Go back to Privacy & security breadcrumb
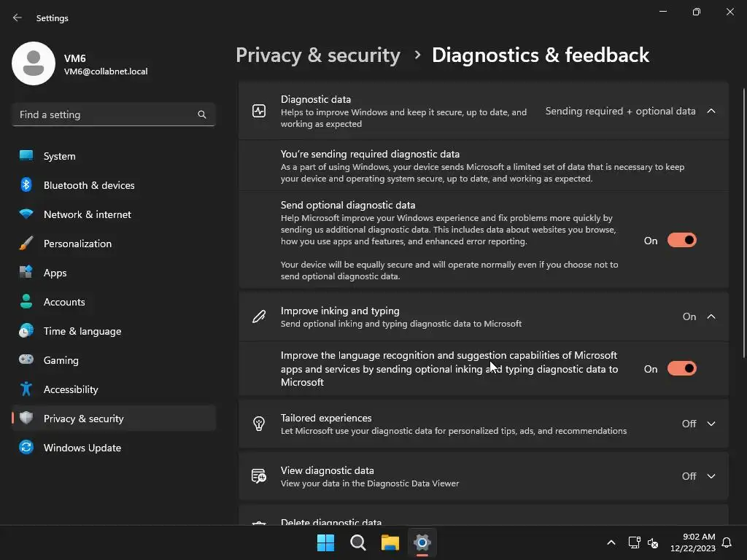The height and width of the screenshot is (560, 747). [318, 55]
